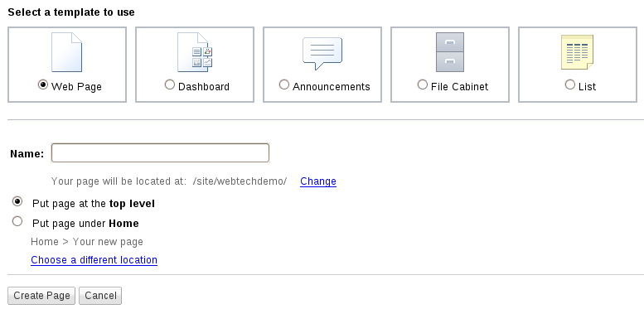The width and height of the screenshot is (644, 309).
Task: Choose Put page under Home option
Action: 17,221
